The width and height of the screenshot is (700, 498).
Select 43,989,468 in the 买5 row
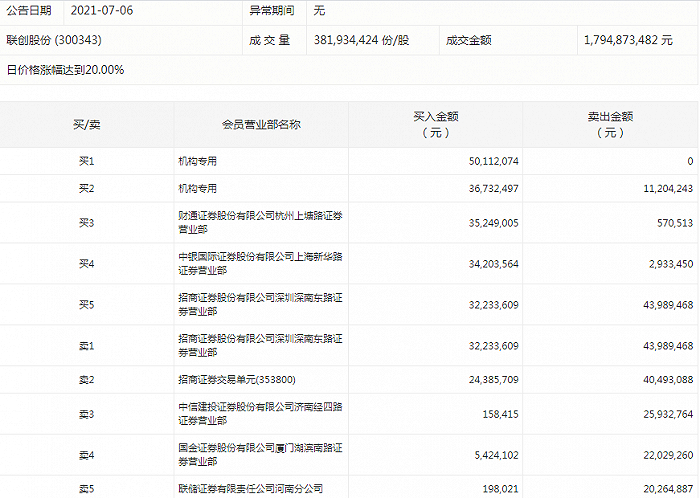pos(668,305)
